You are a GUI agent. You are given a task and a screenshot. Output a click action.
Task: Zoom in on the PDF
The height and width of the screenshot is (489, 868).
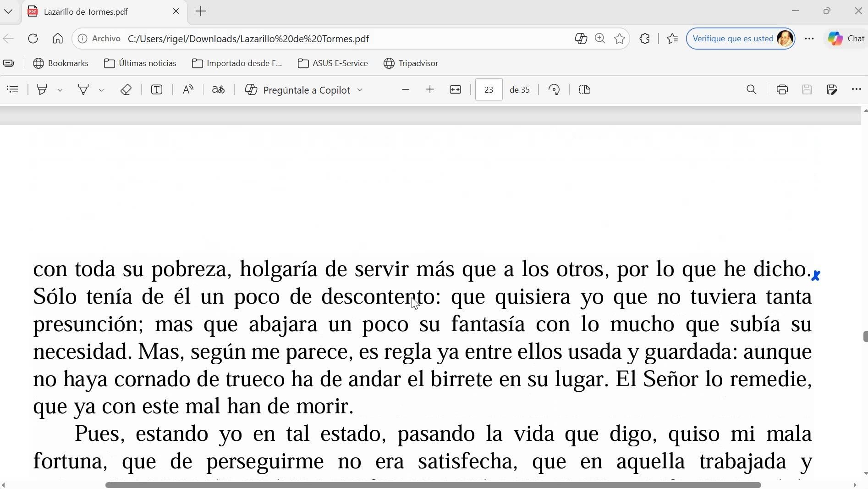pos(430,89)
